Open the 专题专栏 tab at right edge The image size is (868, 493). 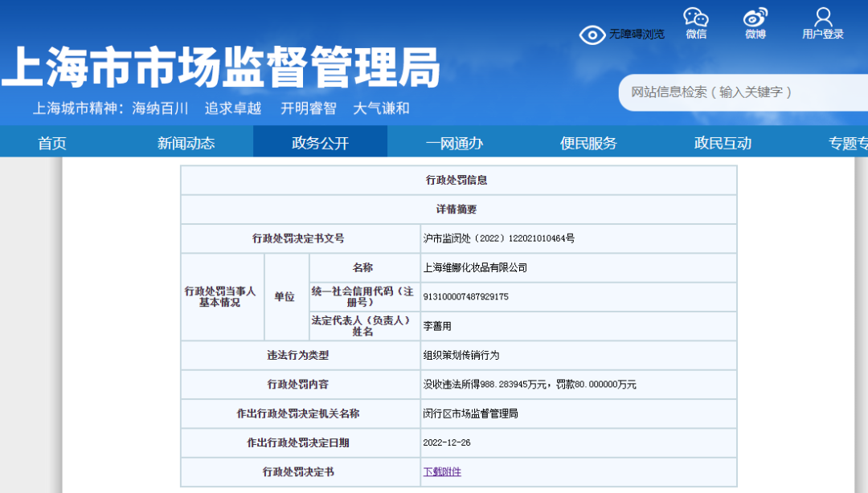click(x=848, y=143)
